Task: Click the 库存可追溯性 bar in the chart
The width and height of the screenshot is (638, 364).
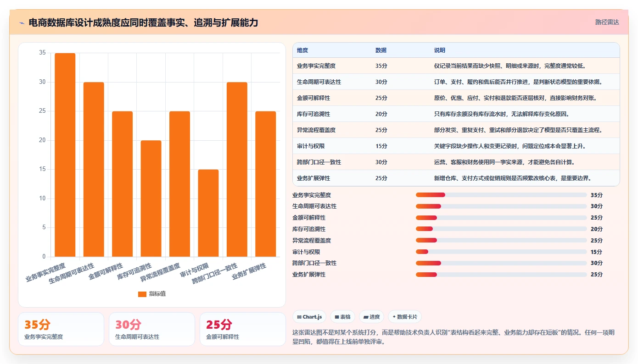Action: point(151,199)
